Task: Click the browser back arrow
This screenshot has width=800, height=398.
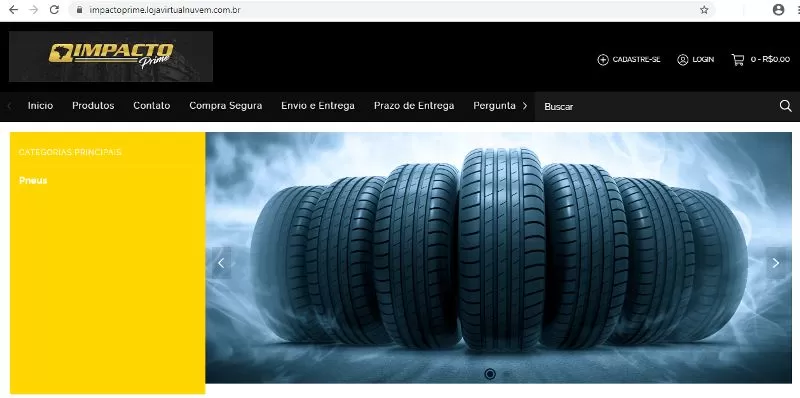Action: [x=13, y=10]
